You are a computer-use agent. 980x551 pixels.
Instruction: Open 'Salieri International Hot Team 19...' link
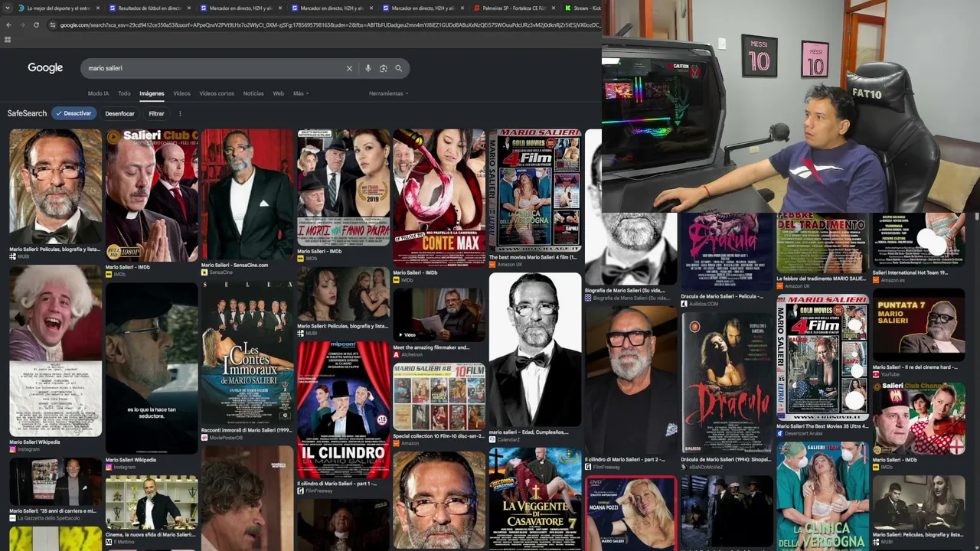click(x=910, y=272)
